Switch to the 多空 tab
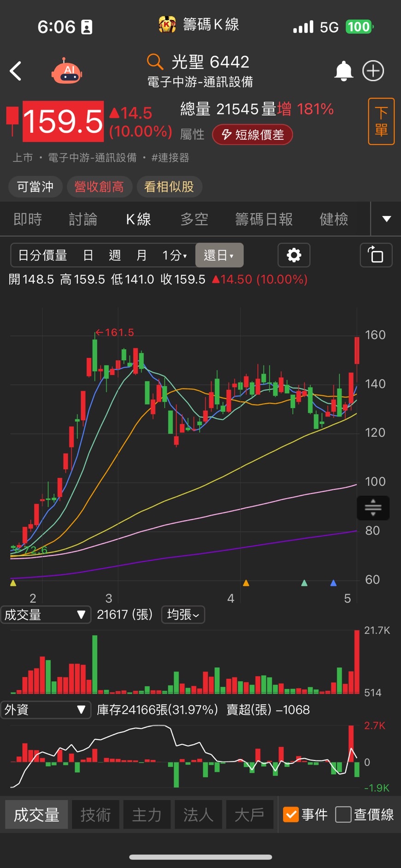The width and height of the screenshot is (401, 868). [x=195, y=219]
